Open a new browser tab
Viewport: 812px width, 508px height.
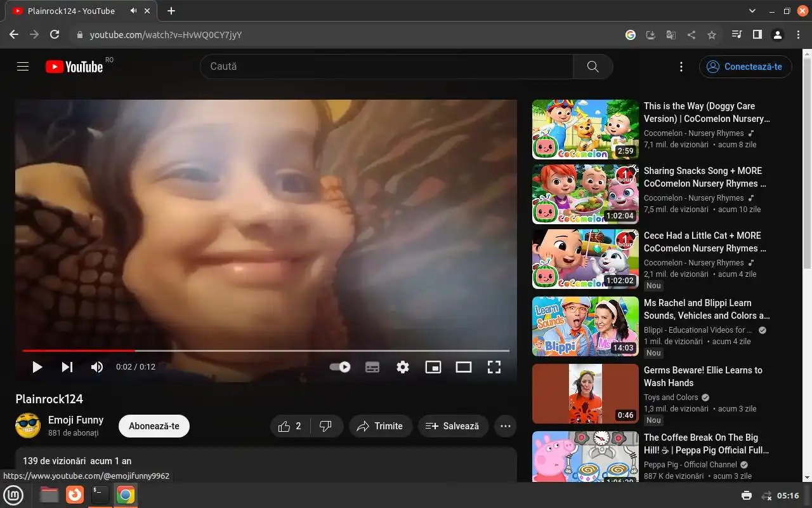click(x=171, y=11)
